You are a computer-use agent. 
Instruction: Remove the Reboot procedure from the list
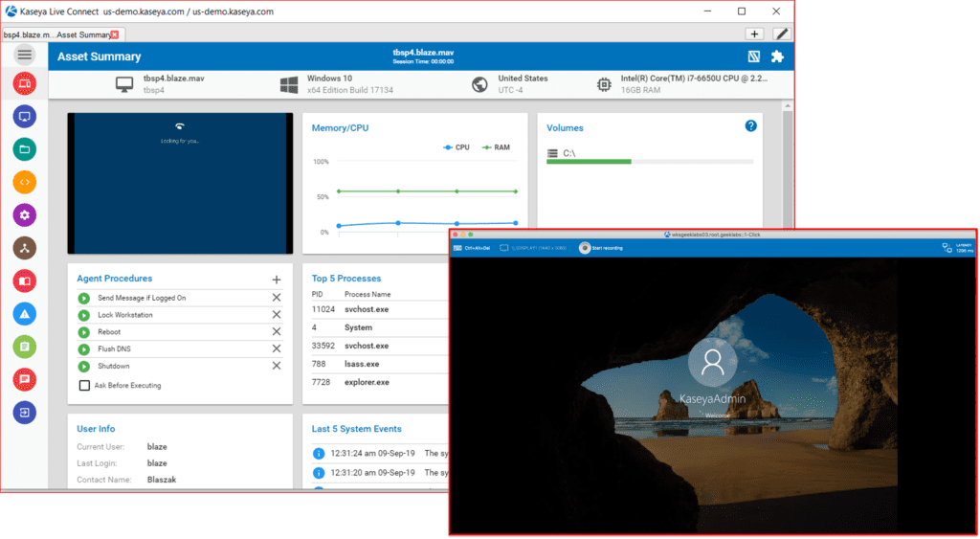pyautogui.click(x=277, y=331)
